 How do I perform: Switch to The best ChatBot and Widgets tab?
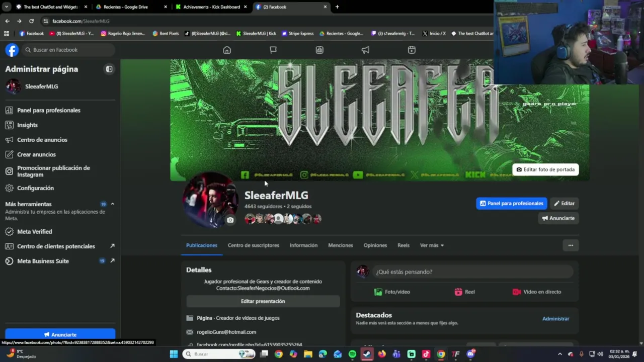(x=51, y=7)
